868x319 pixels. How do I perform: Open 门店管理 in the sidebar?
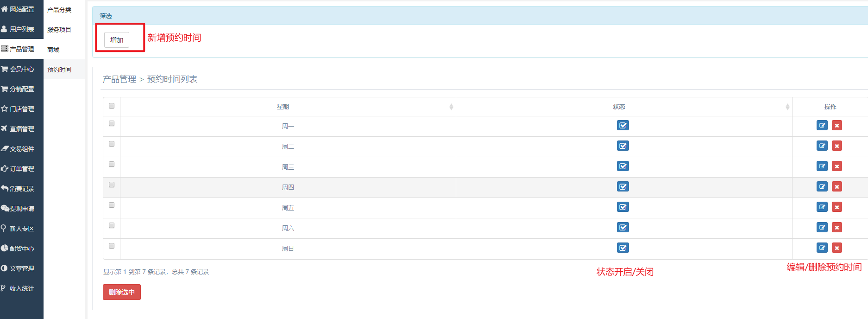click(x=22, y=109)
